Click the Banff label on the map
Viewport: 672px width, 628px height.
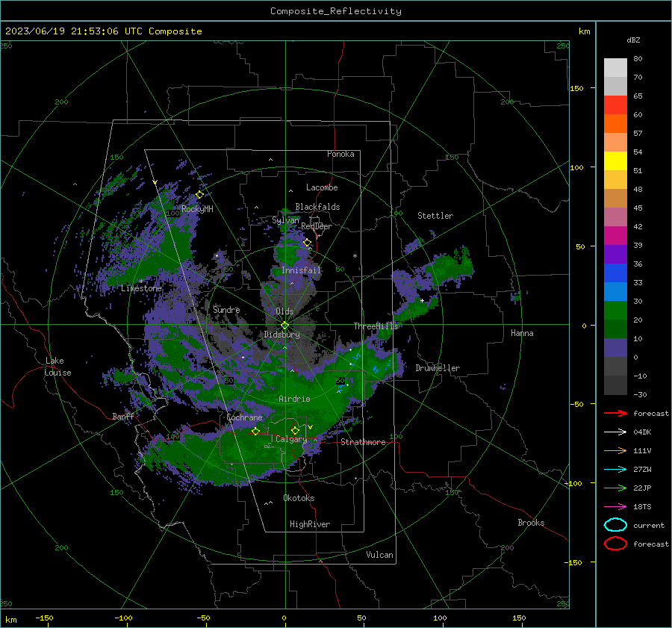(x=123, y=416)
